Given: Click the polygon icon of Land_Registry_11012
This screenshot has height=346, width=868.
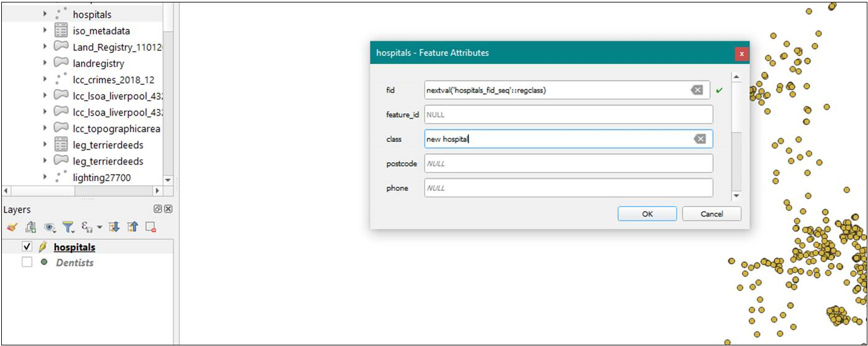Looking at the screenshot, I should (x=61, y=46).
